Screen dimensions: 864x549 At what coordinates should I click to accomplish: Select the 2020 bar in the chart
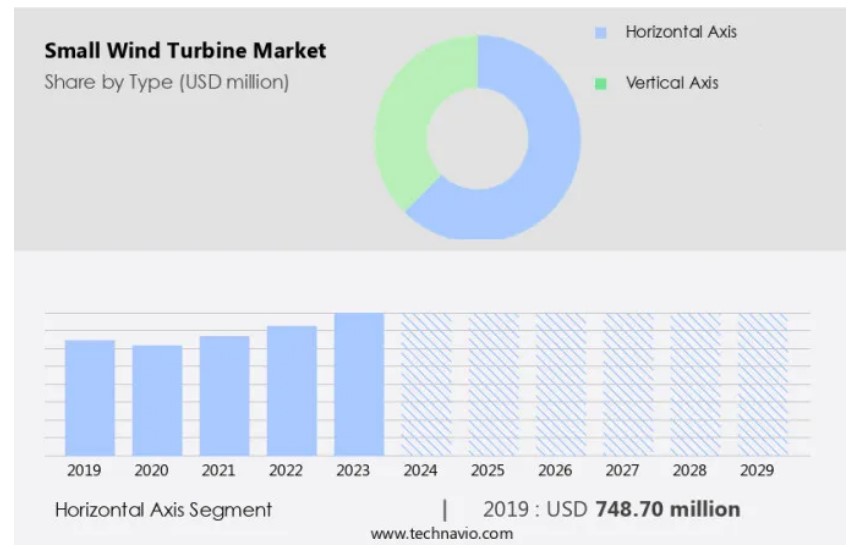[157, 400]
